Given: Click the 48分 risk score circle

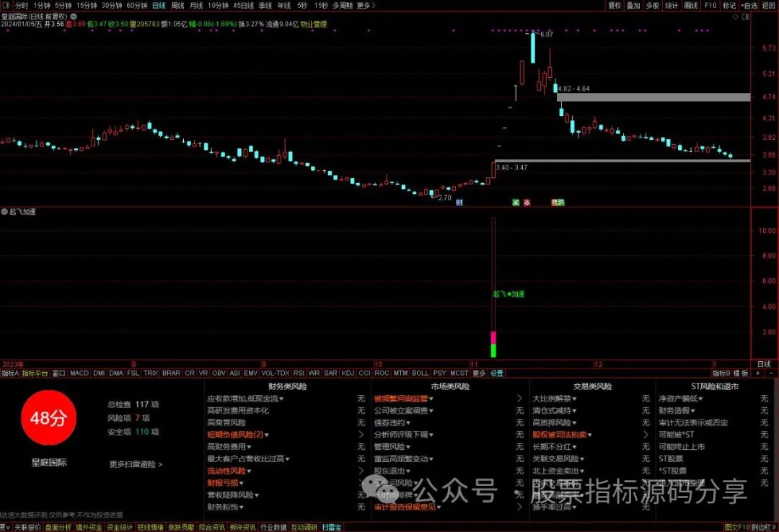Looking at the screenshot, I should pyautogui.click(x=48, y=418).
